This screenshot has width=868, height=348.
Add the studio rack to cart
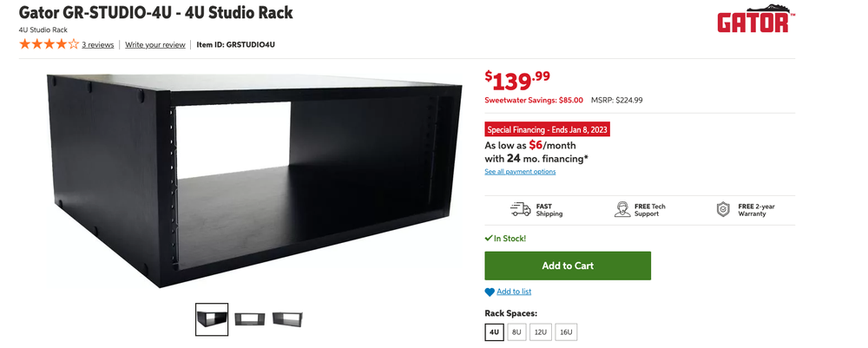[x=568, y=266]
